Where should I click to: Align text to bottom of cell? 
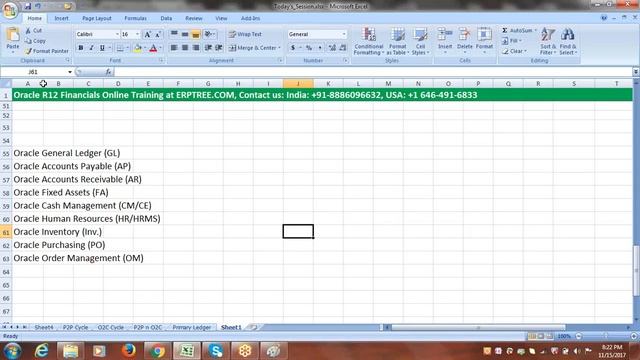196,34
